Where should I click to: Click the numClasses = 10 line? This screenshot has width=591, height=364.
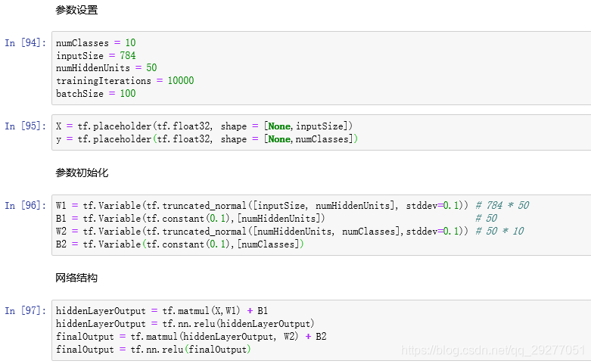[x=96, y=42]
